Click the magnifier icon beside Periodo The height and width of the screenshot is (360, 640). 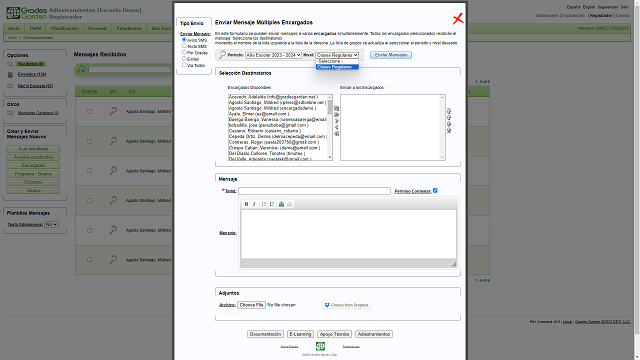(x=222, y=55)
